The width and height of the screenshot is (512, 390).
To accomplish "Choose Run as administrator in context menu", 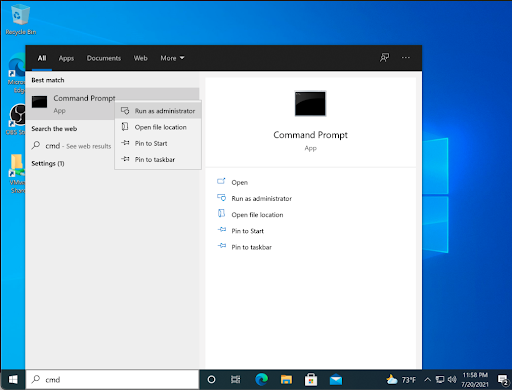I will coord(158,111).
